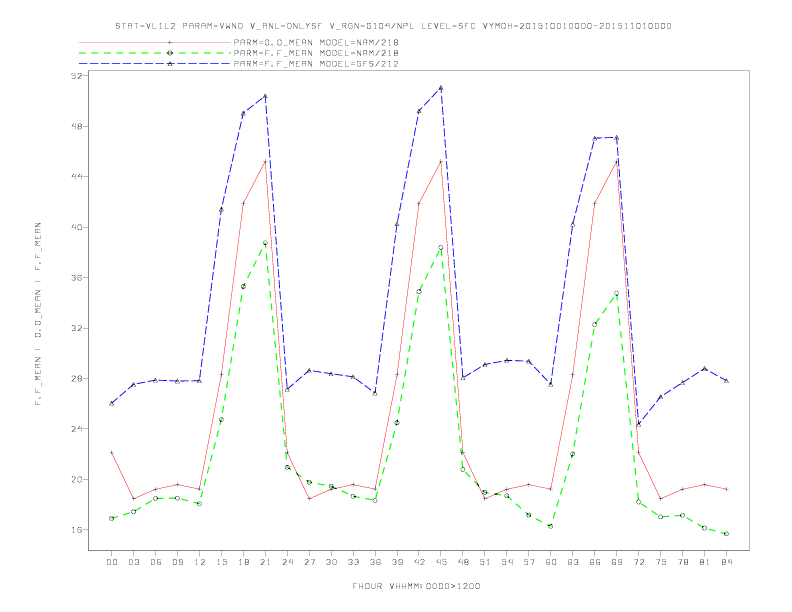Click x-axis tick label 75
Screen dimensions: 792x612
point(661,562)
